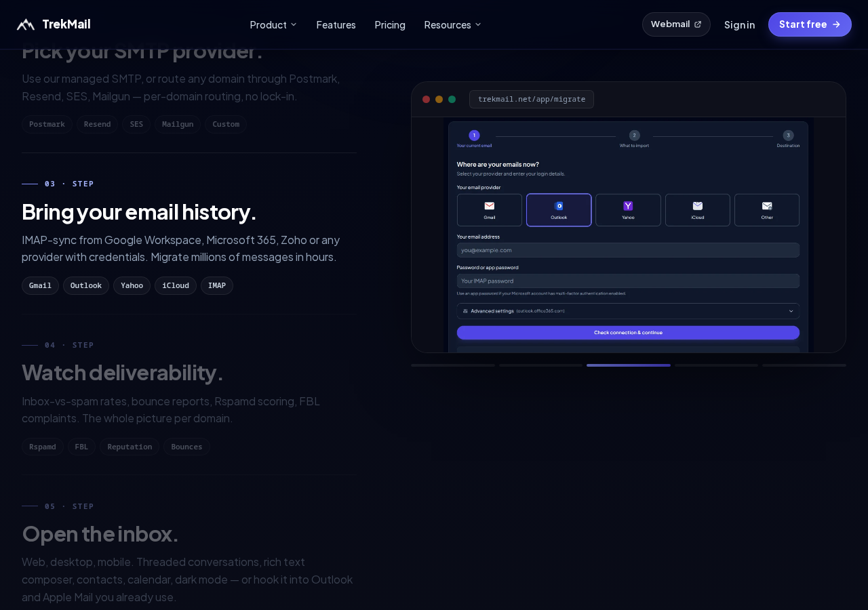Click the TrekMail mountain logo icon
Screen dimensions: 868x610
click(26, 24)
